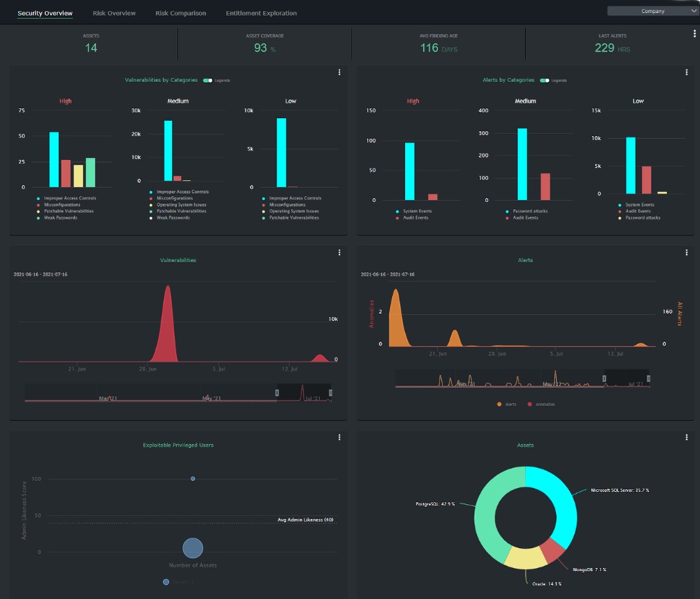Open the Alerts timeline panel options menu

[686, 253]
